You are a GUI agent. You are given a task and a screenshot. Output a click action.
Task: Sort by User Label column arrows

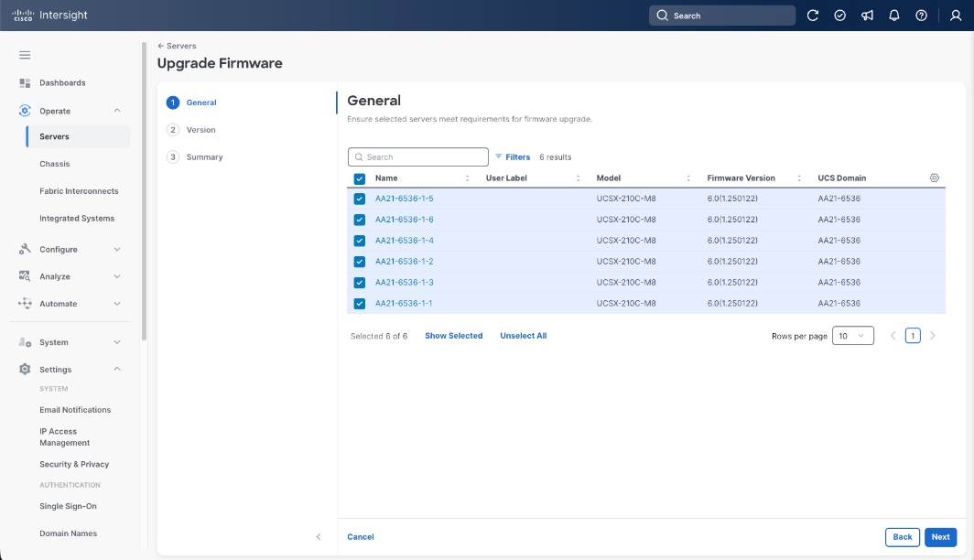point(578,178)
